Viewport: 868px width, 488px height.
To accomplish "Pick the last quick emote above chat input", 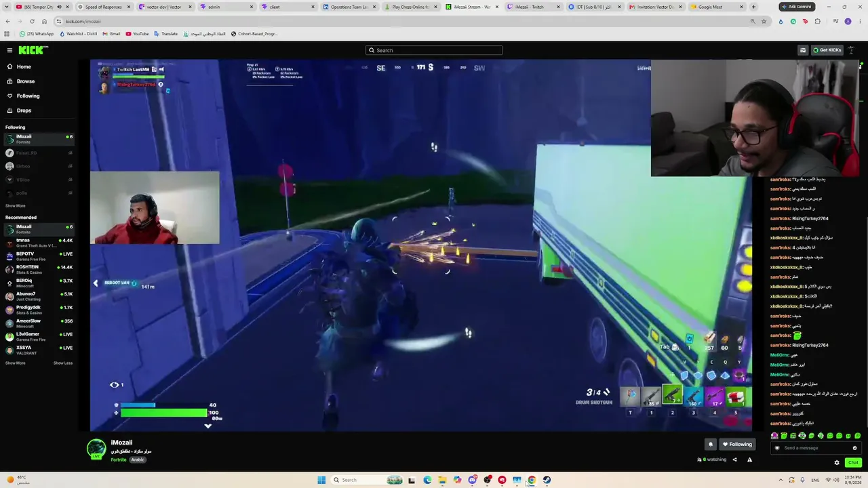I will [x=858, y=436].
